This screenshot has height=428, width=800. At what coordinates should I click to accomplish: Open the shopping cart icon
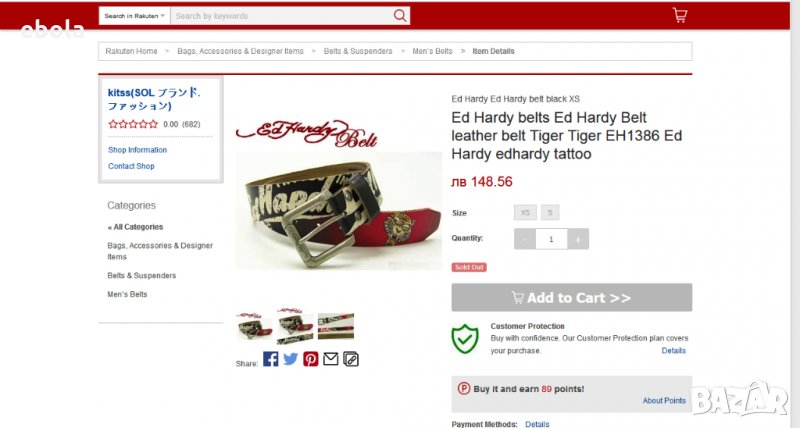[680, 15]
